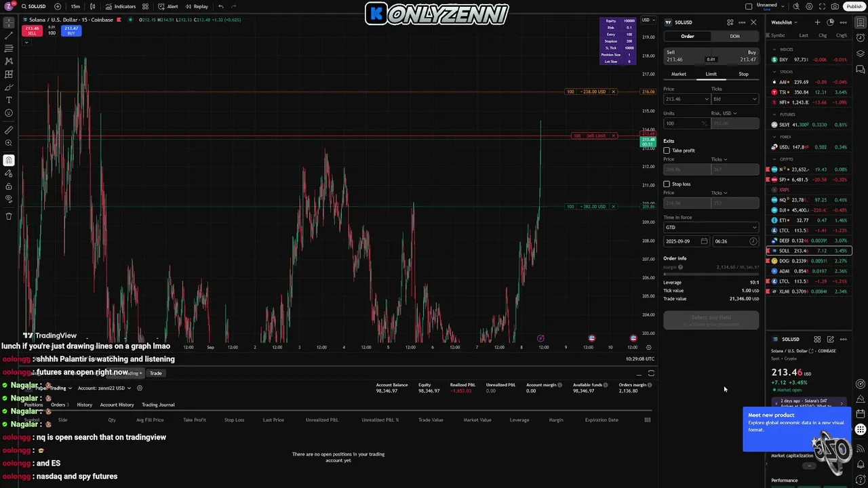Open the SOLUSD symbol search
This screenshot has width=868, height=488.
point(34,6)
